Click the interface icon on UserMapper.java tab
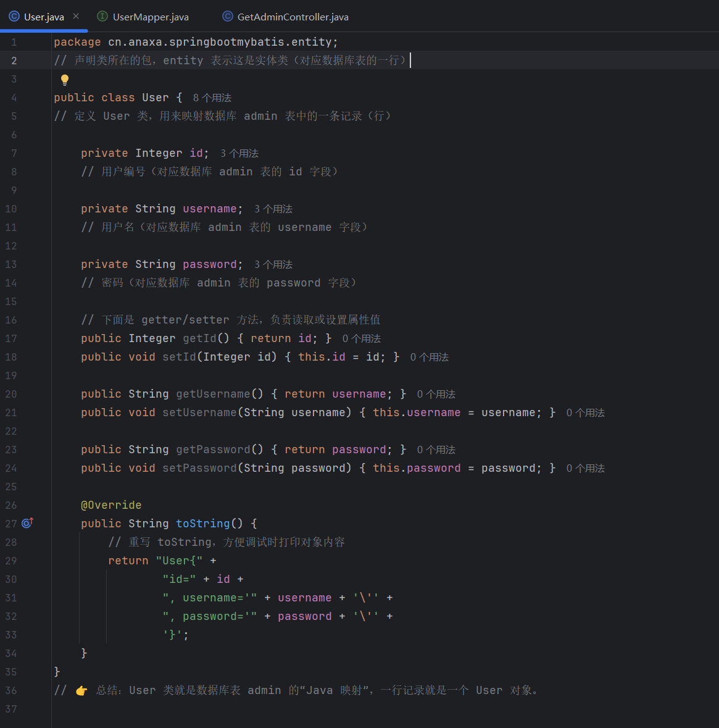719x728 pixels. coord(102,16)
